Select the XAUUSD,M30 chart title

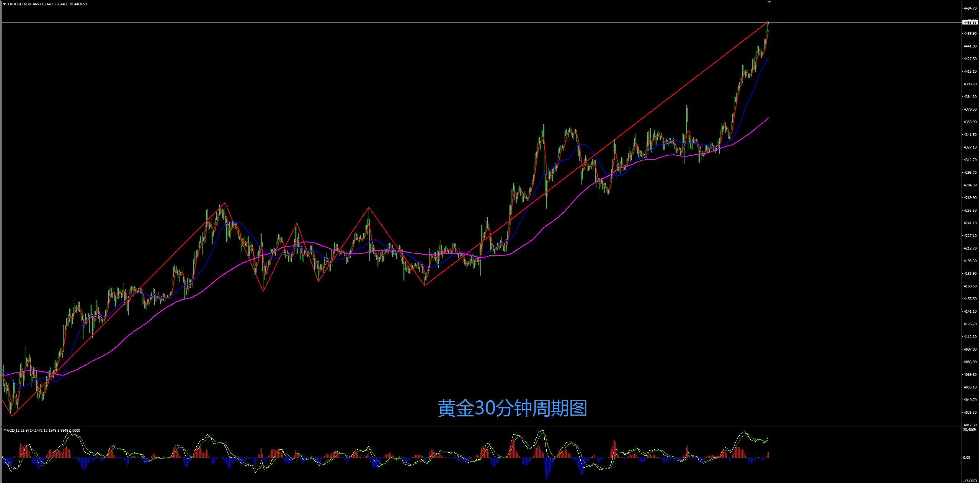click(20, 3)
